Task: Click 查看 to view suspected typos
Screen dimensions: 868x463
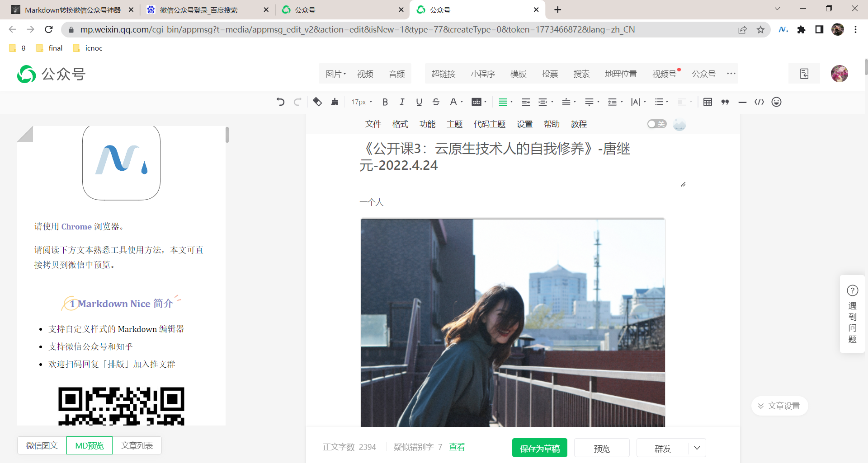Action: pos(457,447)
